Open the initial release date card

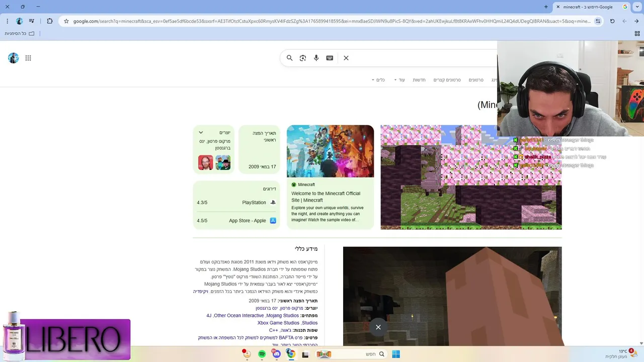click(x=259, y=149)
